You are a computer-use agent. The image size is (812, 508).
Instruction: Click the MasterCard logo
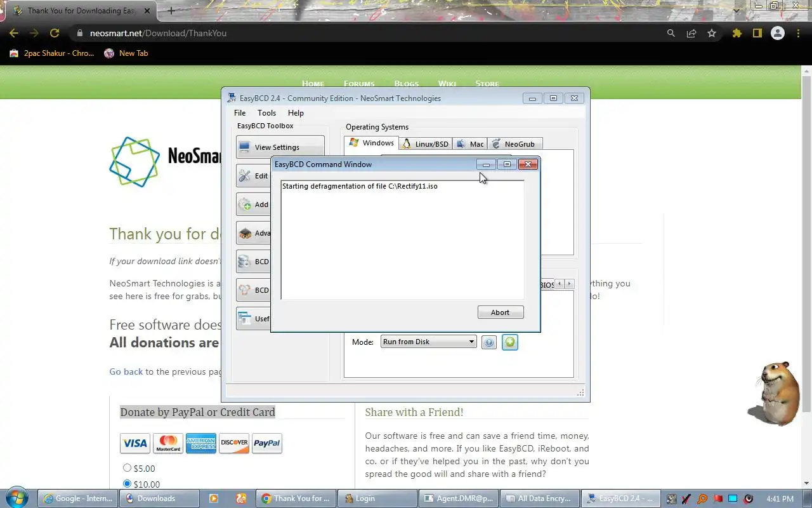[168, 443]
